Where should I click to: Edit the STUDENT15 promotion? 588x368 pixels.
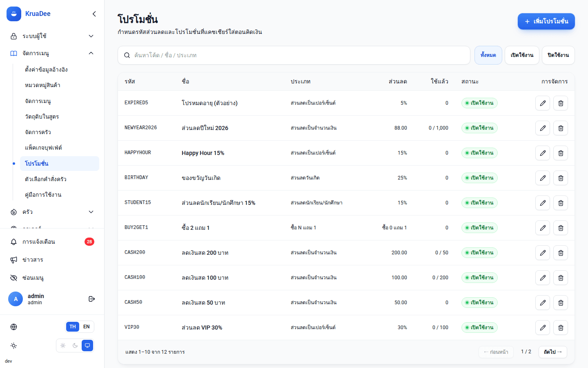[x=543, y=203]
